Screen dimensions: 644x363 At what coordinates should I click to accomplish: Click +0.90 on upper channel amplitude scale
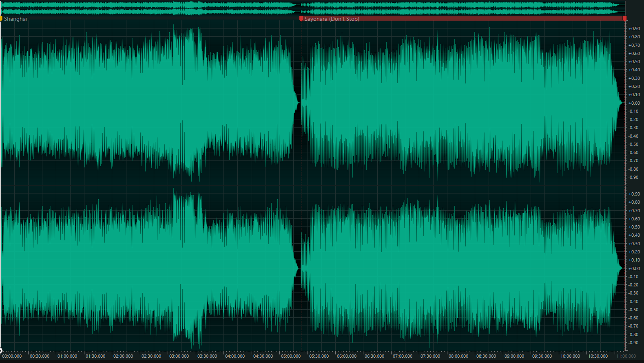pos(634,29)
